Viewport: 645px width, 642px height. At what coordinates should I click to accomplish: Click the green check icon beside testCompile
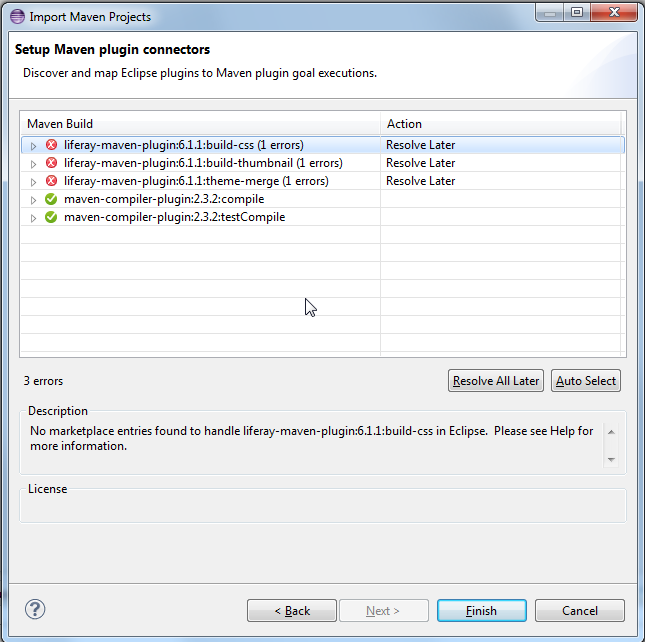tap(51, 217)
